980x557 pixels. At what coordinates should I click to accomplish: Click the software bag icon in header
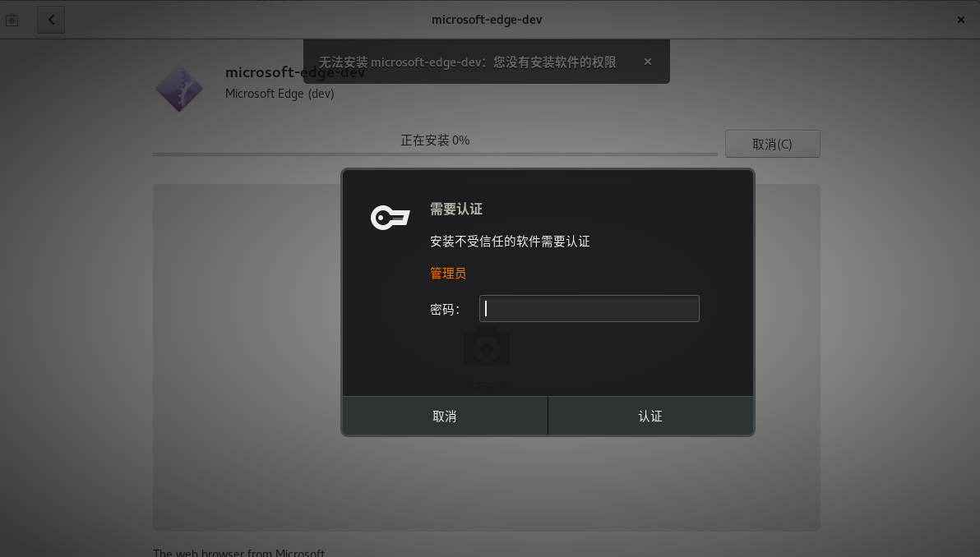(12, 20)
